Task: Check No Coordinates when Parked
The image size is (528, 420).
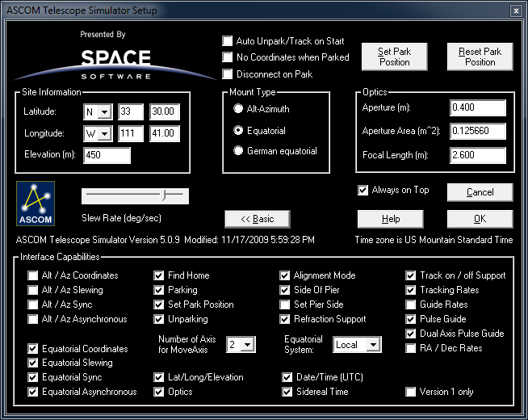Action: point(228,57)
